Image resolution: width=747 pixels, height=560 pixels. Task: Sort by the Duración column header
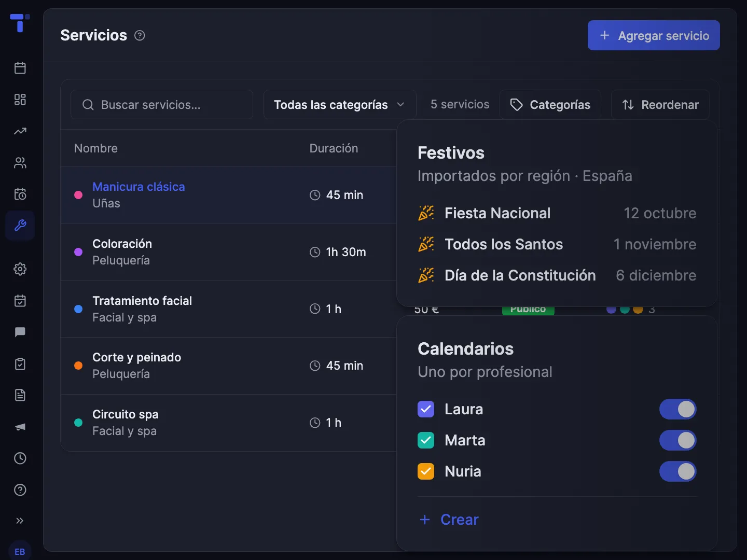coord(334,148)
